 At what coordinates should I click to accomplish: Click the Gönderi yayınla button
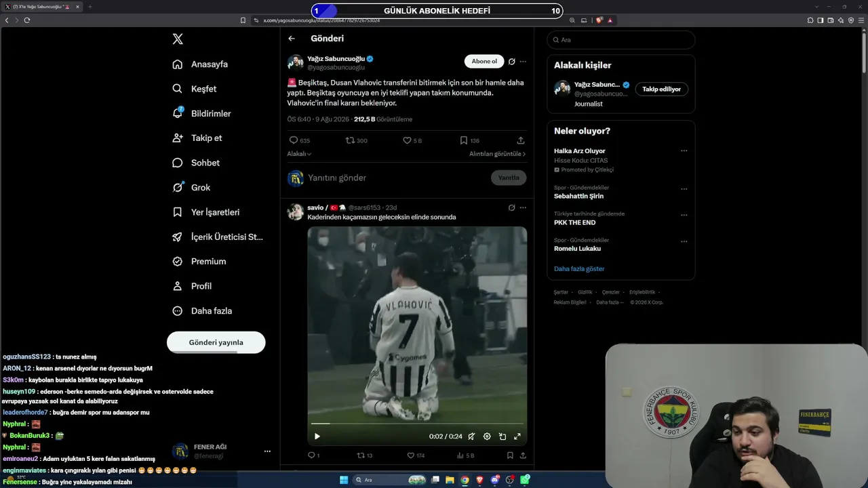[x=216, y=342]
